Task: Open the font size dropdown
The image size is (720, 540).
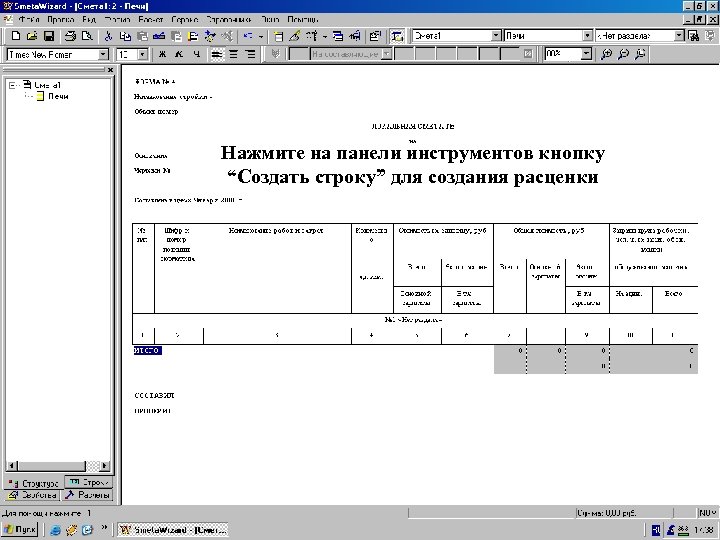Action: click(143, 54)
